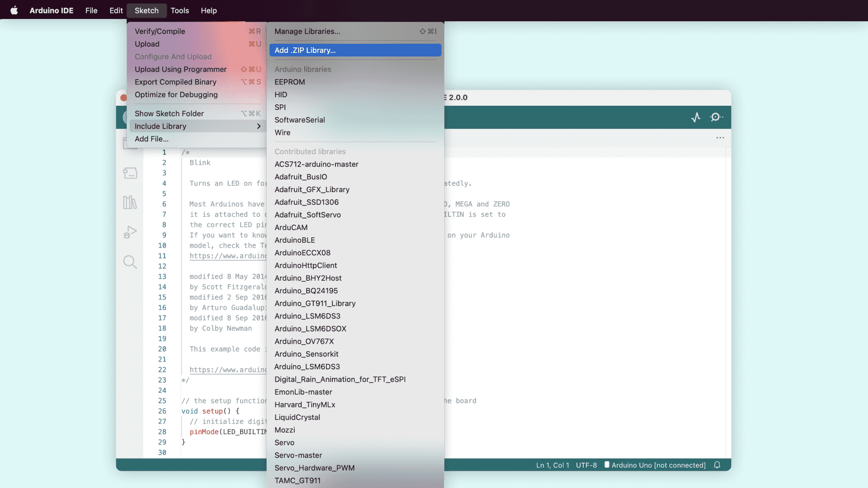This screenshot has height=488, width=868.
Task: Open the Debug sidebar icon
Action: coord(130,232)
